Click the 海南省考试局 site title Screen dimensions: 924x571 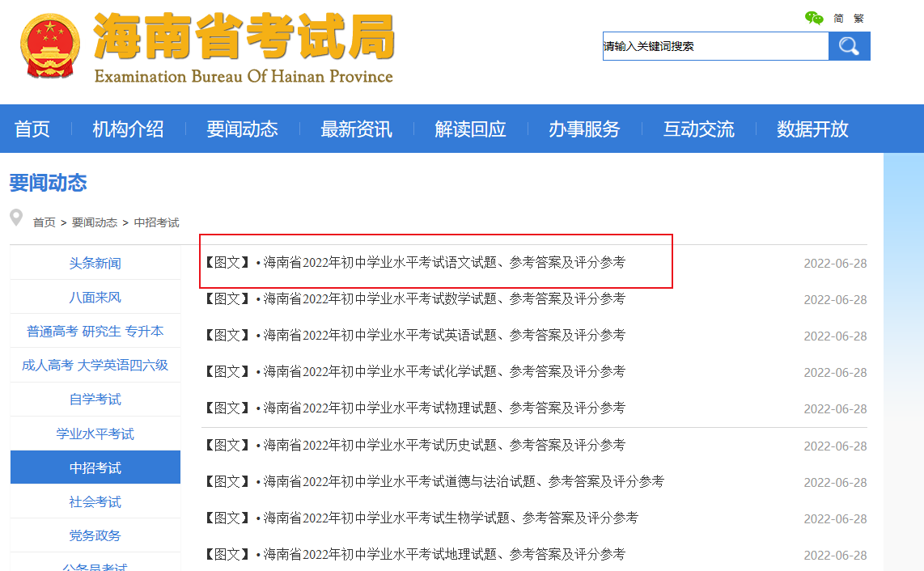pos(244,36)
